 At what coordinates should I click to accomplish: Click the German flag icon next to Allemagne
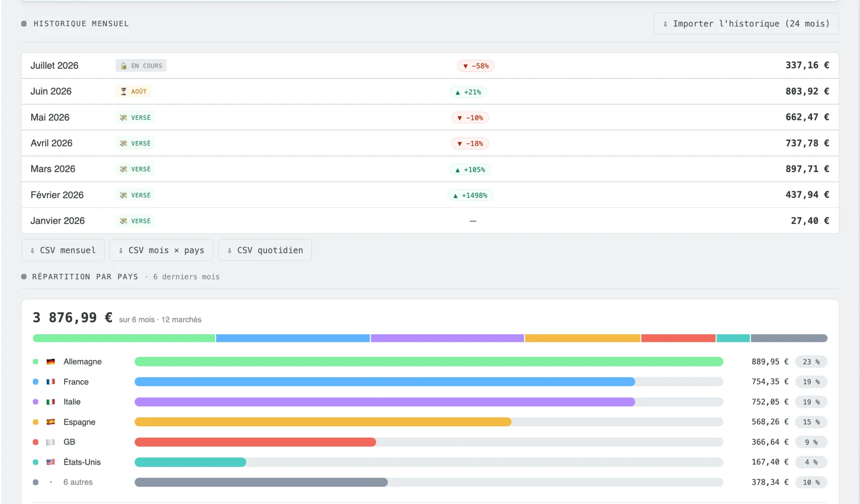pos(51,362)
